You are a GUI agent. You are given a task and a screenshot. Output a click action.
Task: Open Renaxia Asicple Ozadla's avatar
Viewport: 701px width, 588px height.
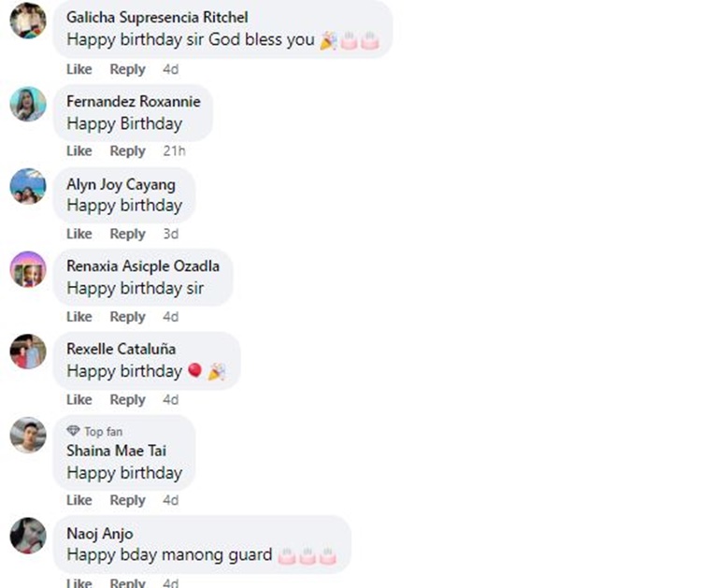point(28,269)
